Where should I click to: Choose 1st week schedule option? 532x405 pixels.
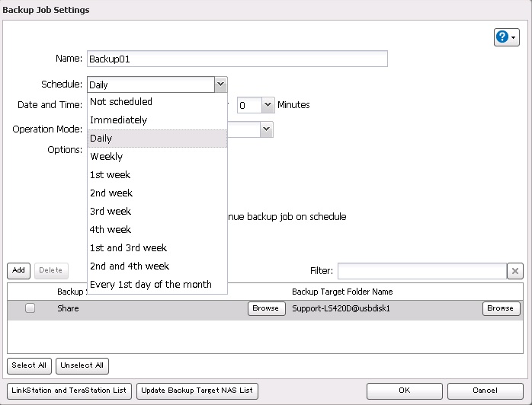(x=157, y=175)
